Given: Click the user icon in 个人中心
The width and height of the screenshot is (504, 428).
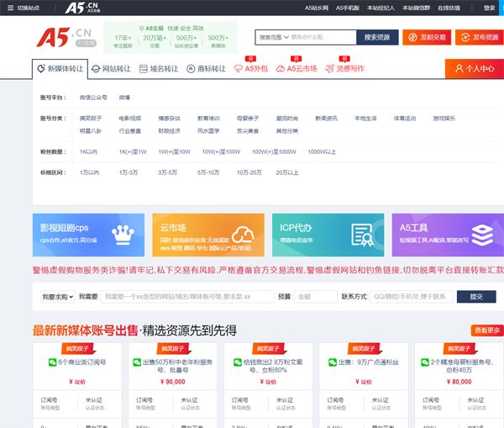Looking at the screenshot, I should [x=459, y=69].
